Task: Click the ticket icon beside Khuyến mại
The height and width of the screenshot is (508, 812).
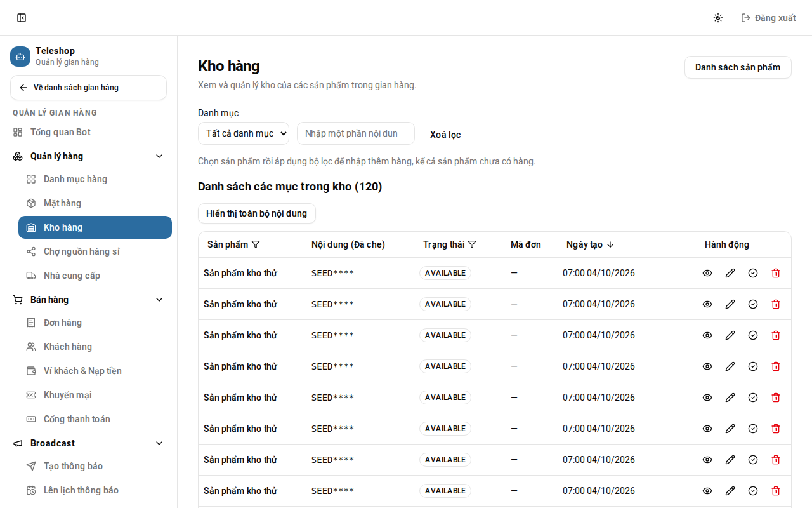Action: click(31, 395)
